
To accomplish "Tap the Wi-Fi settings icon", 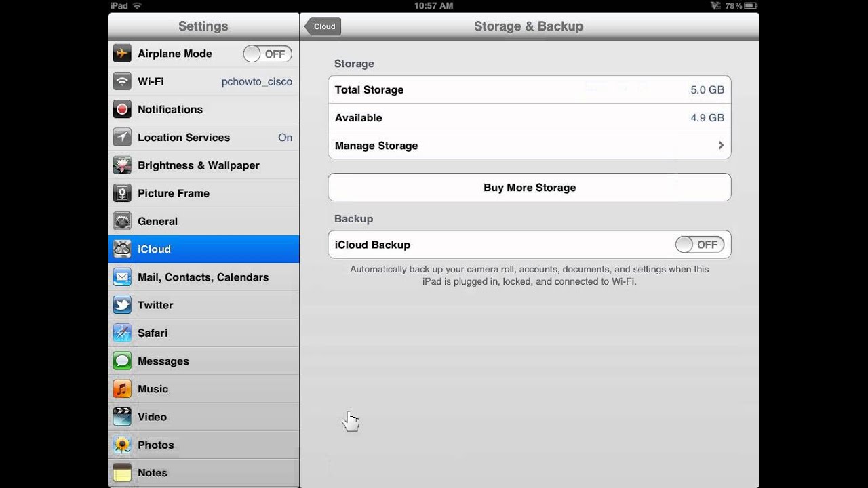I will tap(122, 81).
